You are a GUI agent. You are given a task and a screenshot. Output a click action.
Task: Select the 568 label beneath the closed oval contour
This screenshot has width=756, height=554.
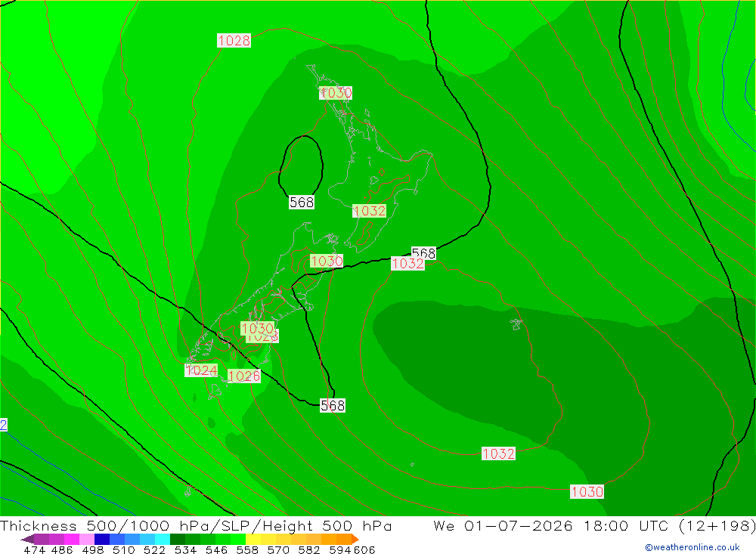(x=302, y=202)
